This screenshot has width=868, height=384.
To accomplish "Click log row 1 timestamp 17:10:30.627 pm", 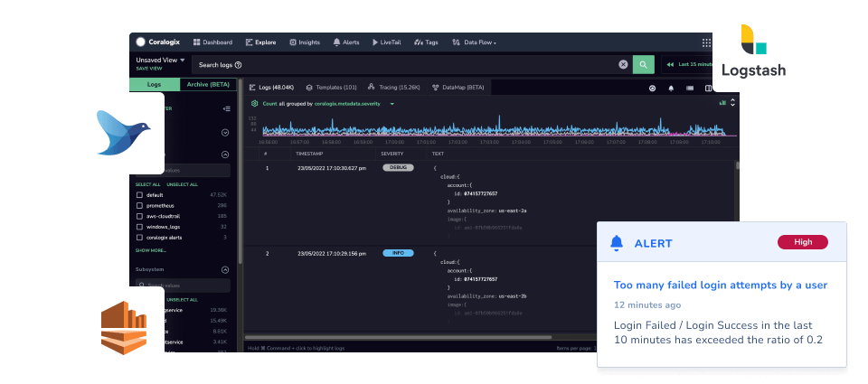I will point(332,168).
